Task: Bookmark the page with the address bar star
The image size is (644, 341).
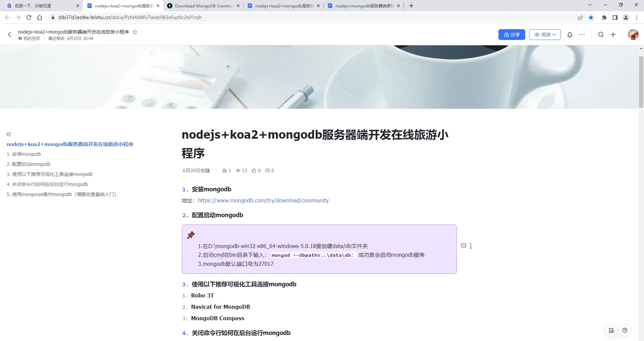Action: coord(591,17)
